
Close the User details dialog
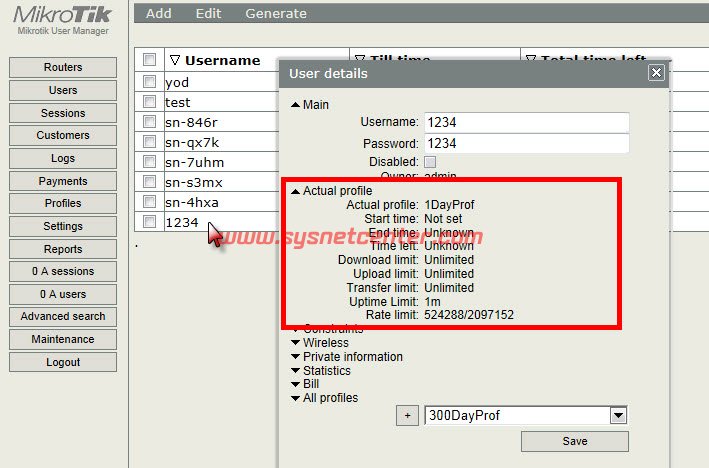(656, 73)
